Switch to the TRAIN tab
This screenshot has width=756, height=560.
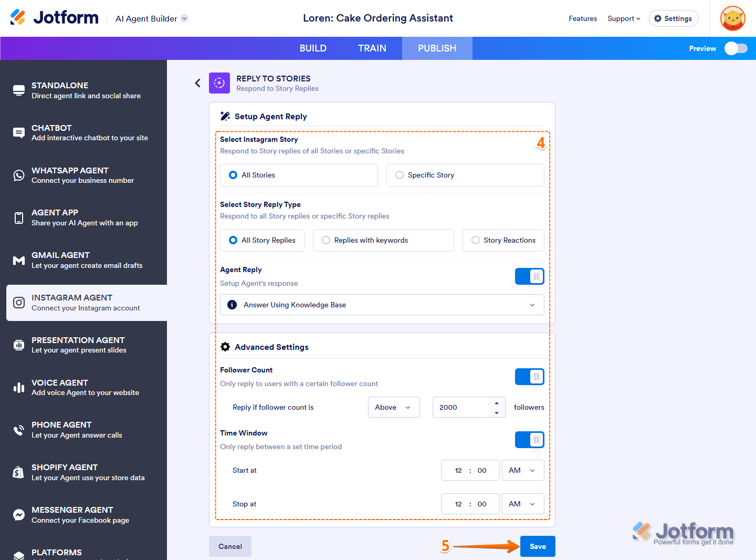point(372,48)
